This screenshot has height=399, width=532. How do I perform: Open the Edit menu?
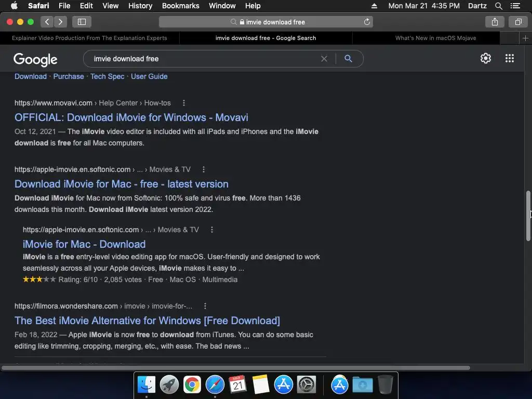click(86, 6)
